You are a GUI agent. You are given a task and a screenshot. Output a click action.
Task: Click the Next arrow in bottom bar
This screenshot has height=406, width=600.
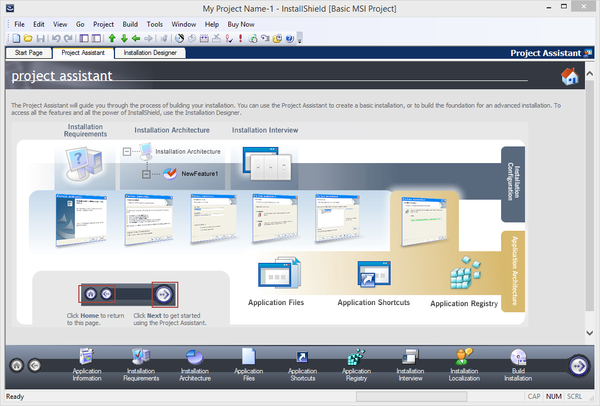pos(579,366)
